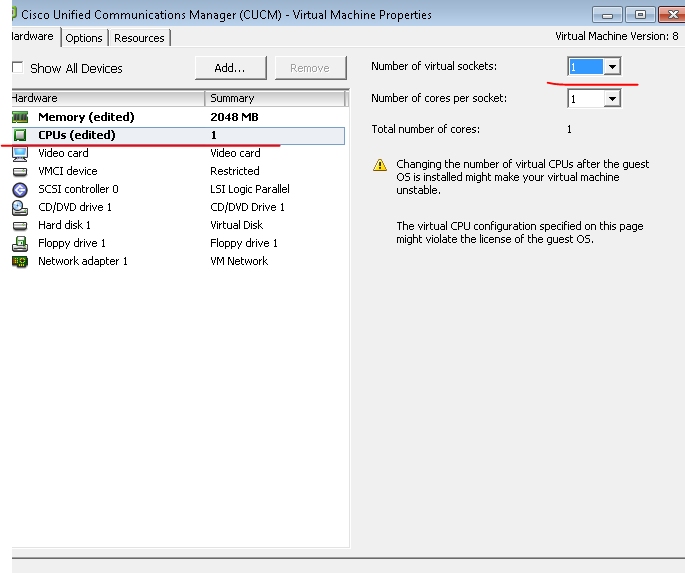Click the Network adapter 1 icon
Image resolution: width=685 pixels, height=573 pixels.
pyautogui.click(x=20, y=262)
